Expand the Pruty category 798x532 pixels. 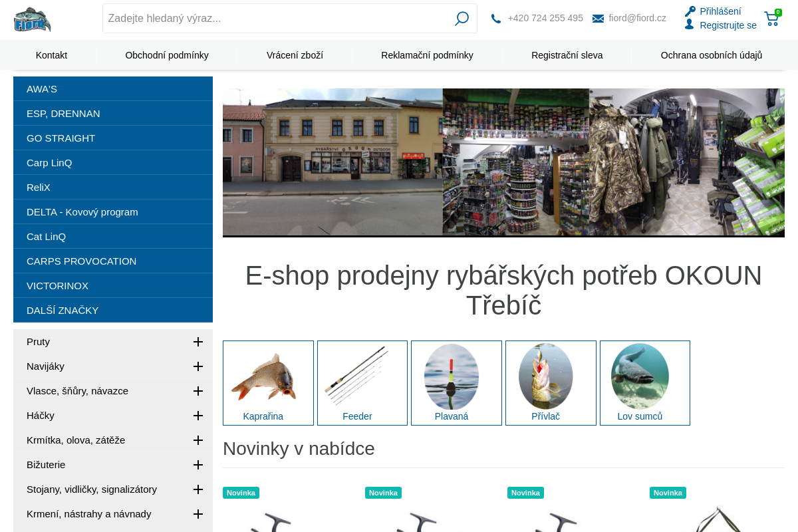click(198, 342)
